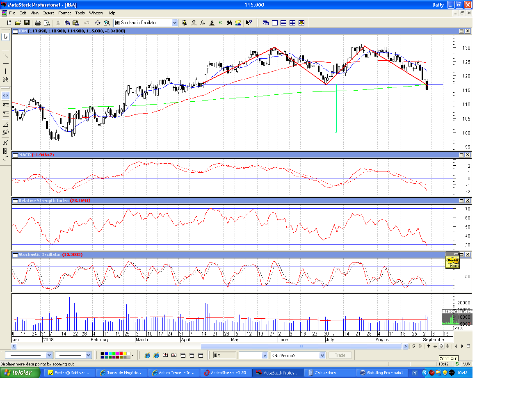Open Indicator Builder fx icon
Image resolution: width=525 pixels, height=420 pixels.
click(203, 23)
